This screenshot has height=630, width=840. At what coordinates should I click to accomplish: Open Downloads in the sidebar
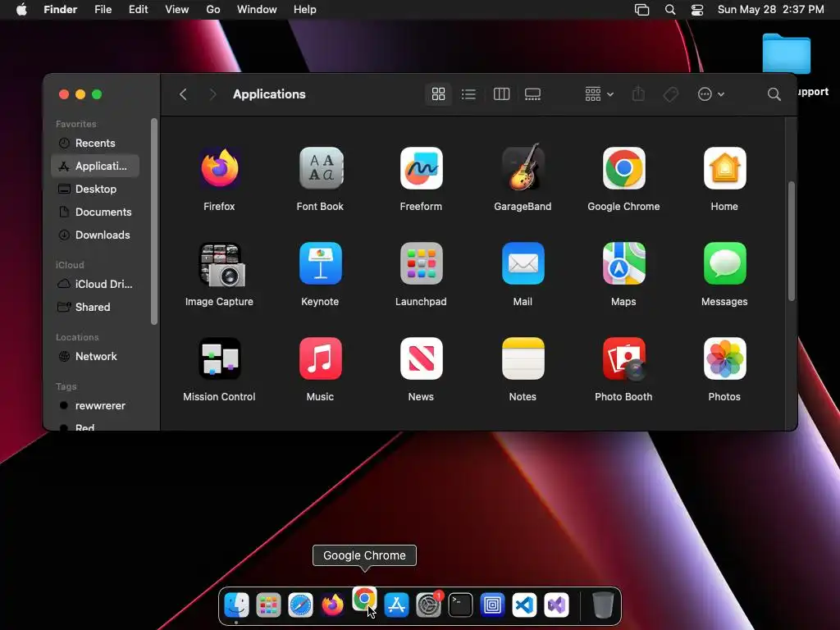pos(95,235)
